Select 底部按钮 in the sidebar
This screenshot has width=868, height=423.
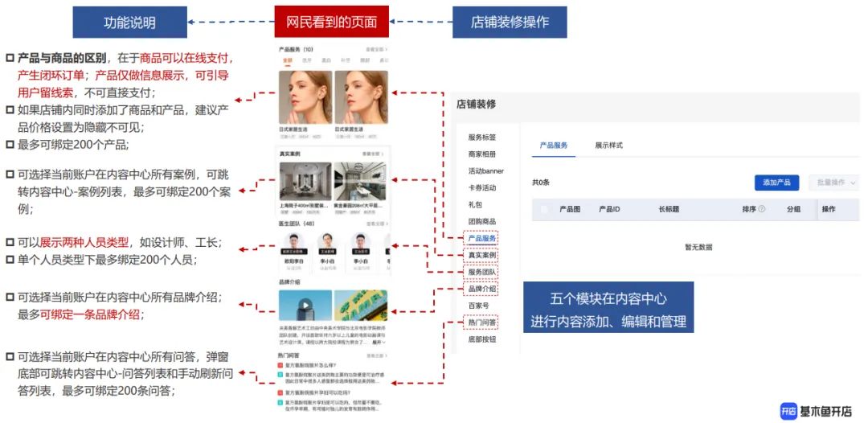(482, 339)
